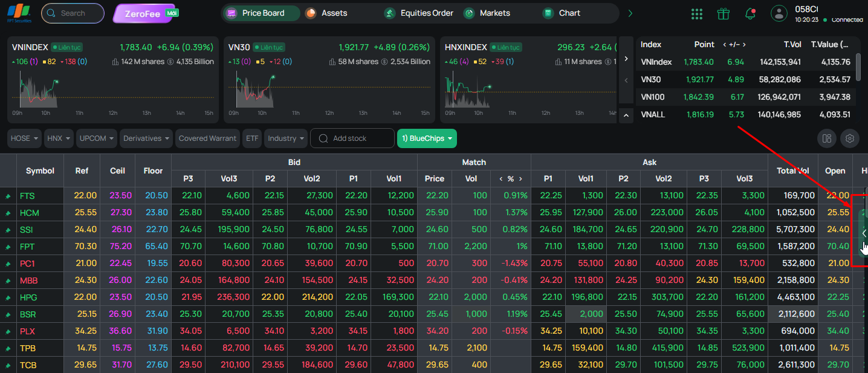This screenshot has width=868, height=373.
Task: Toggle the index +/- column left arrow
Action: 725,45
